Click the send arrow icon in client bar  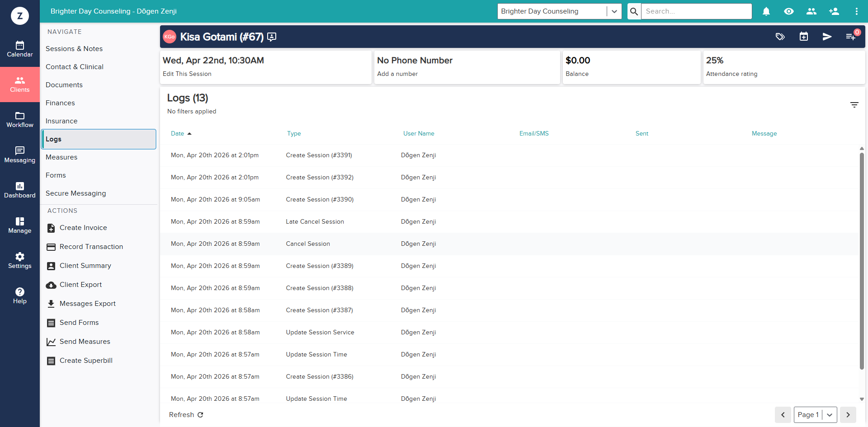(x=827, y=37)
